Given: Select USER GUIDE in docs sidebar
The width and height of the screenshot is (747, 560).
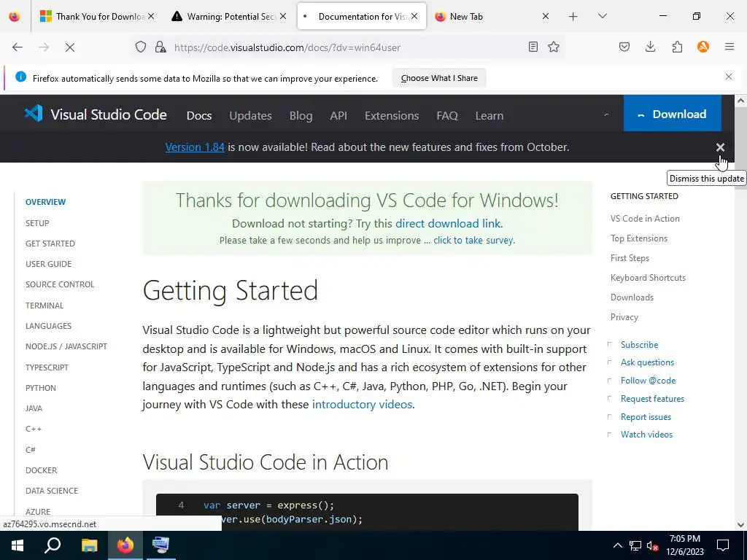Looking at the screenshot, I should (49, 264).
